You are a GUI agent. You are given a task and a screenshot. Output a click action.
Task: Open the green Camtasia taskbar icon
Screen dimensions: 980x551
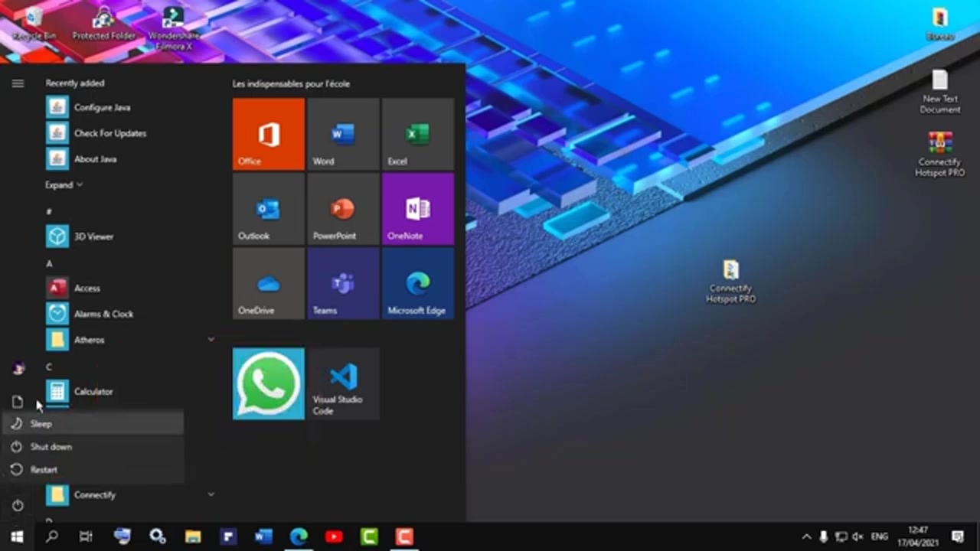[369, 536]
